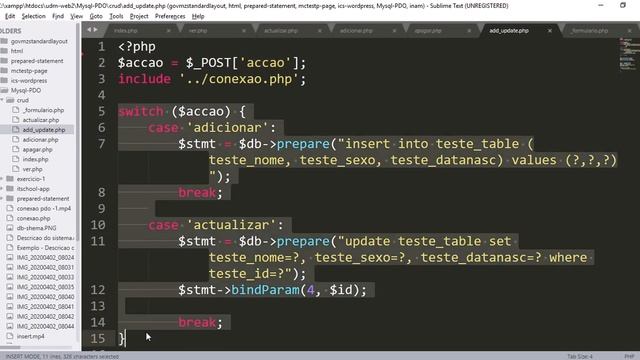Collapse the crud folder arrow
Image resolution: width=640 pixels, height=360 pixels.
click(x=2, y=100)
